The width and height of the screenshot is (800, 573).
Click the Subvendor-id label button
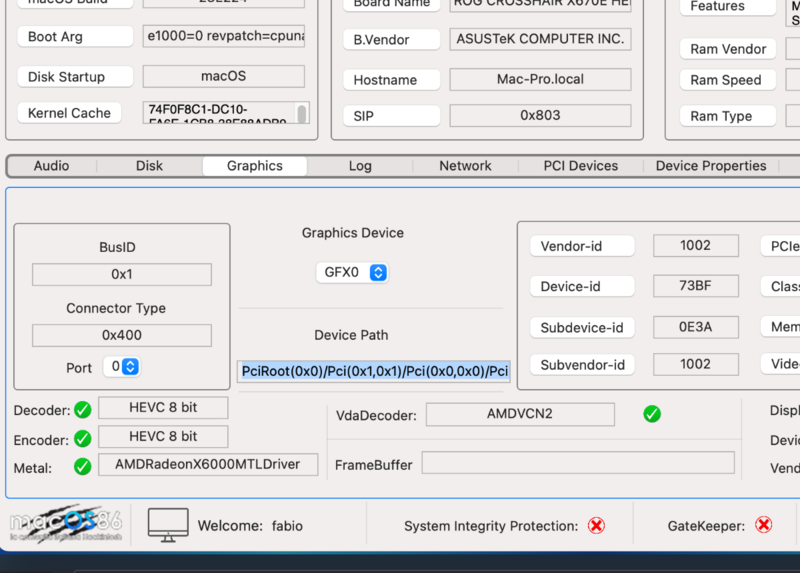click(582, 365)
